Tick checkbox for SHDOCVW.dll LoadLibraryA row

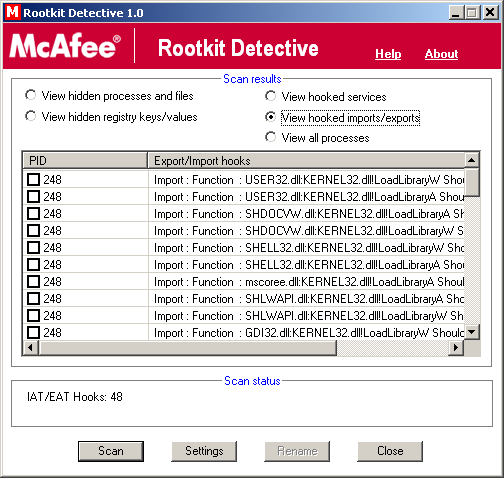coord(33,213)
